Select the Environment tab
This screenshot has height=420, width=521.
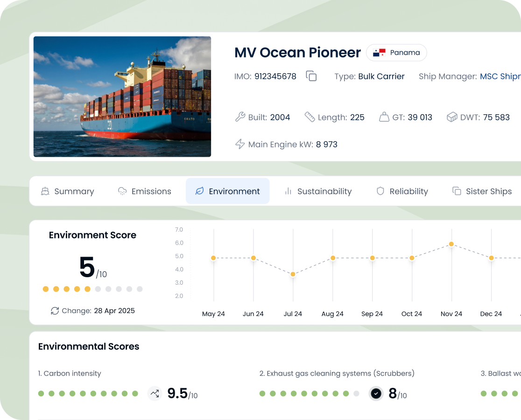[x=227, y=191]
